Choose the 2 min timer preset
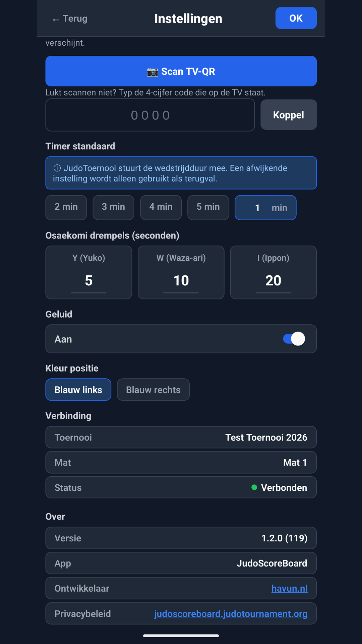 pyautogui.click(x=66, y=207)
